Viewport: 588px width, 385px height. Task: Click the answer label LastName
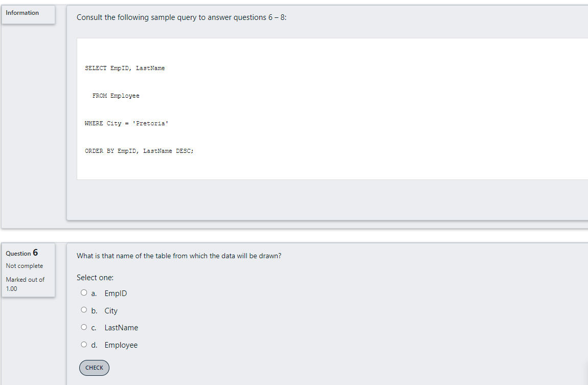(x=121, y=327)
